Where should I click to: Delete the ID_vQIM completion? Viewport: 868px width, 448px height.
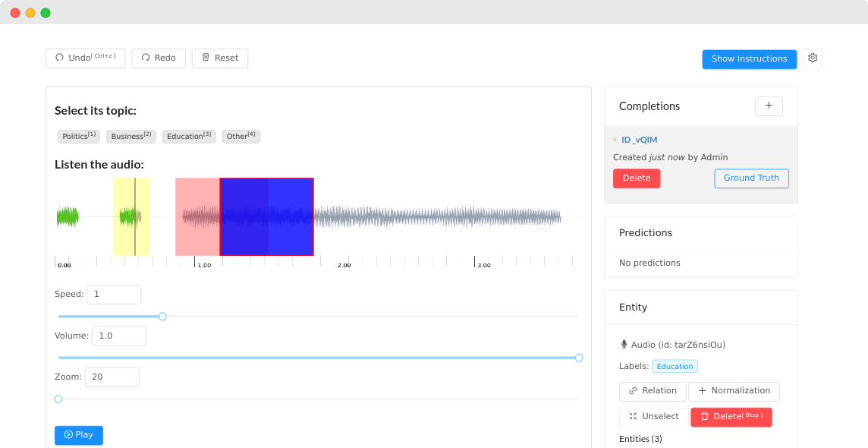(x=637, y=178)
